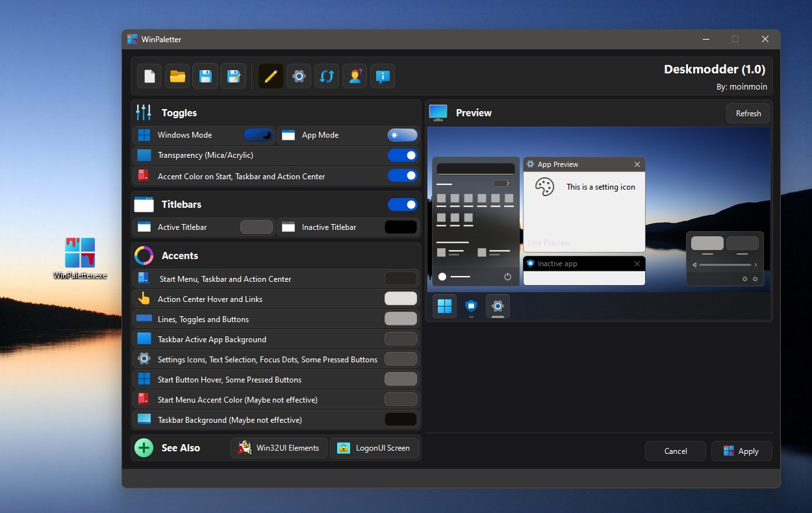Click the person with question mark icon
This screenshot has width=812, height=513.
[355, 76]
